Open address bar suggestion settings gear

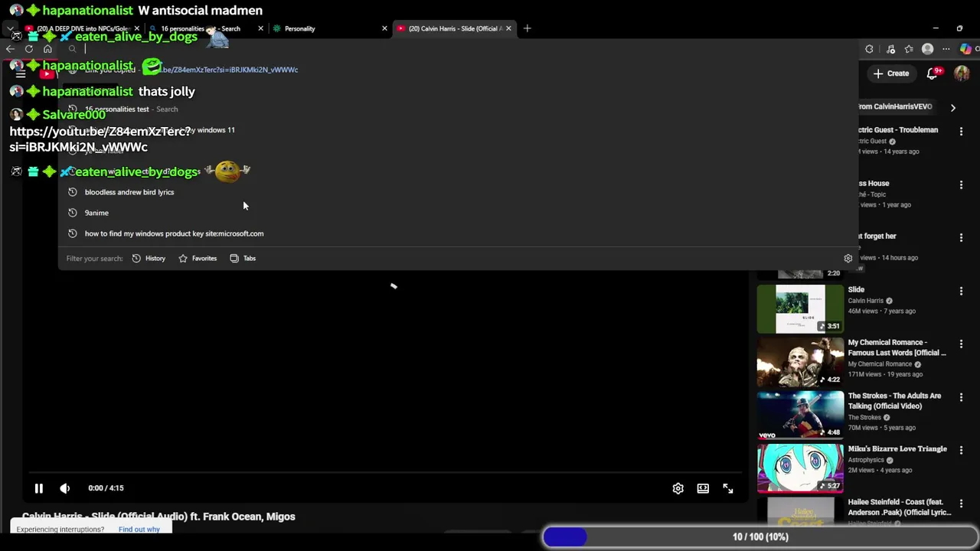(848, 259)
